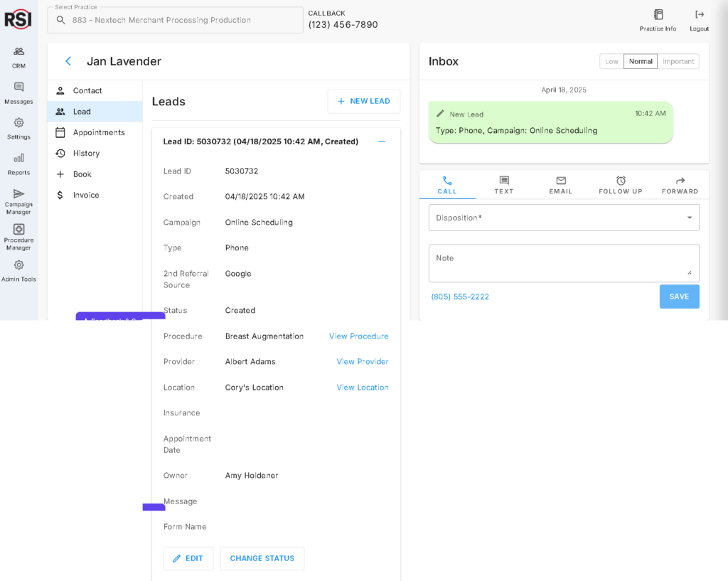
Task: Click the Amy Holdener owner value
Action: click(x=252, y=476)
